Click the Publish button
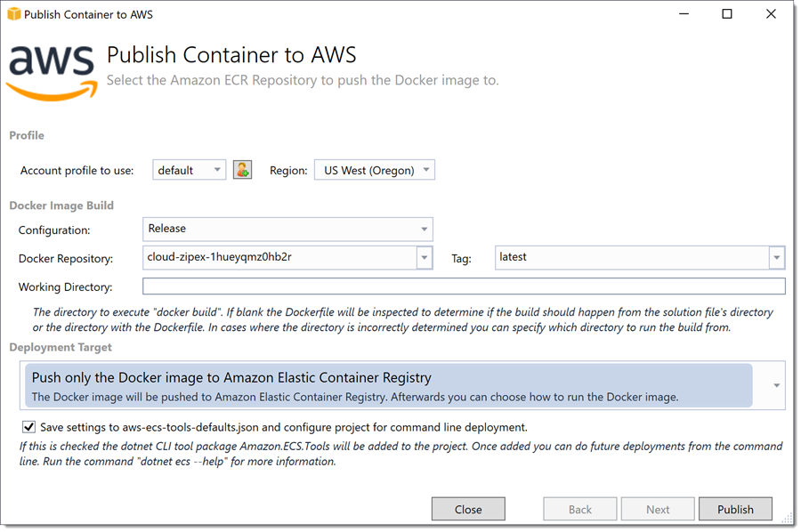The height and width of the screenshot is (532, 801). click(x=735, y=509)
